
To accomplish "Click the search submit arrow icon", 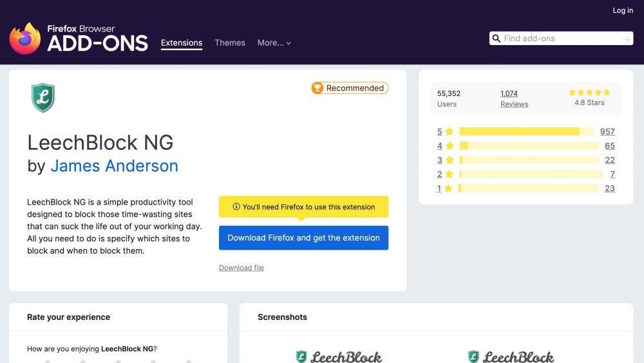I will point(626,39).
